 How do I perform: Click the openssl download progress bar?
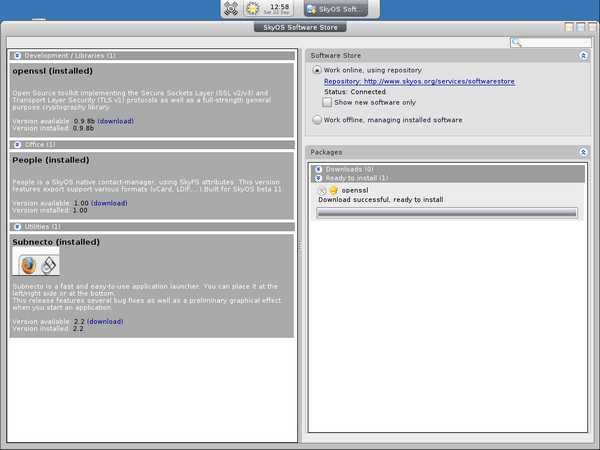[x=447, y=213]
